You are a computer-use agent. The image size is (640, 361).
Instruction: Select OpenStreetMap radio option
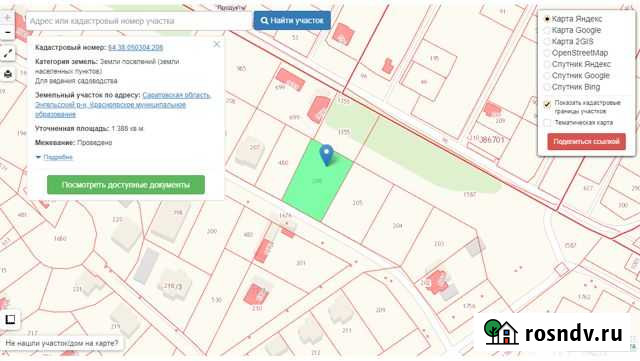547,53
